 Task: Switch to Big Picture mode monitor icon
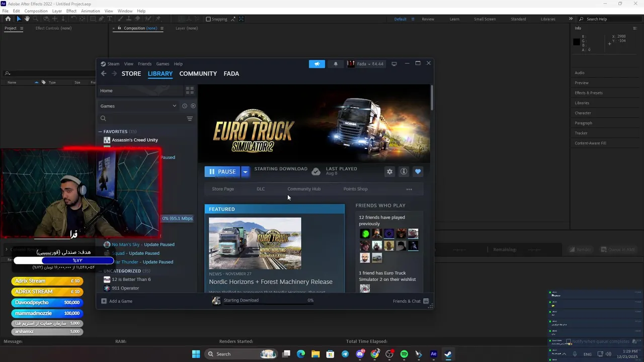[394, 64]
